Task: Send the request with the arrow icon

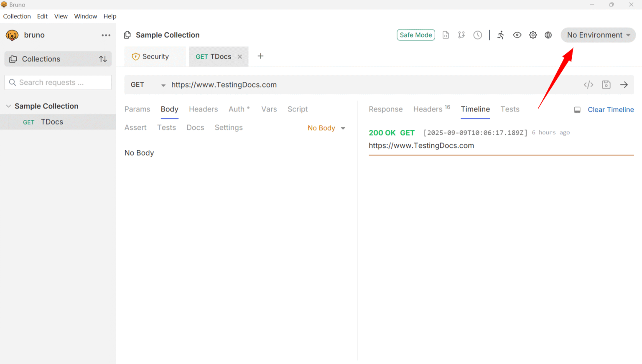Action: click(624, 84)
